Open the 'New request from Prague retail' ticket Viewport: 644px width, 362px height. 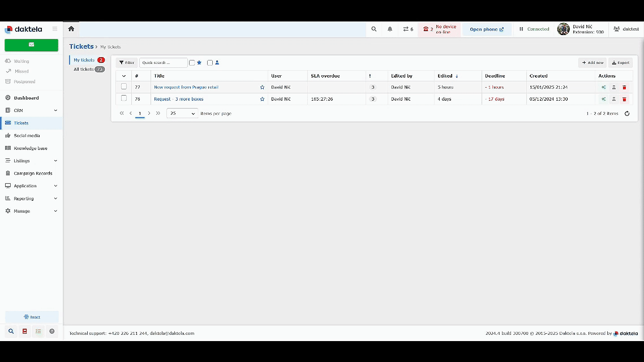click(186, 87)
